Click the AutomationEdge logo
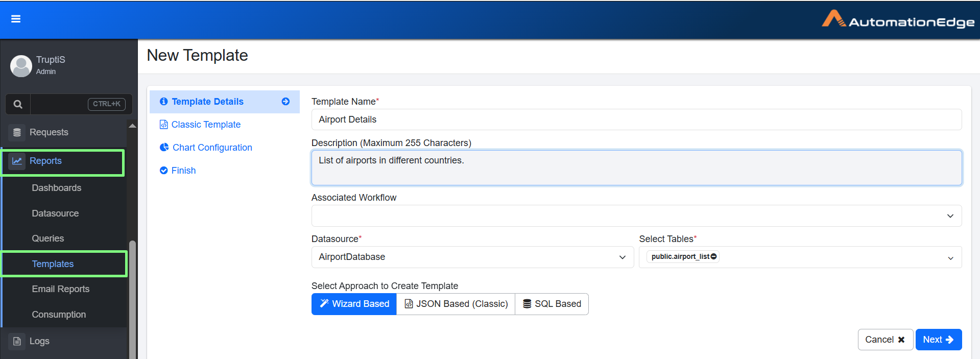 898,19
